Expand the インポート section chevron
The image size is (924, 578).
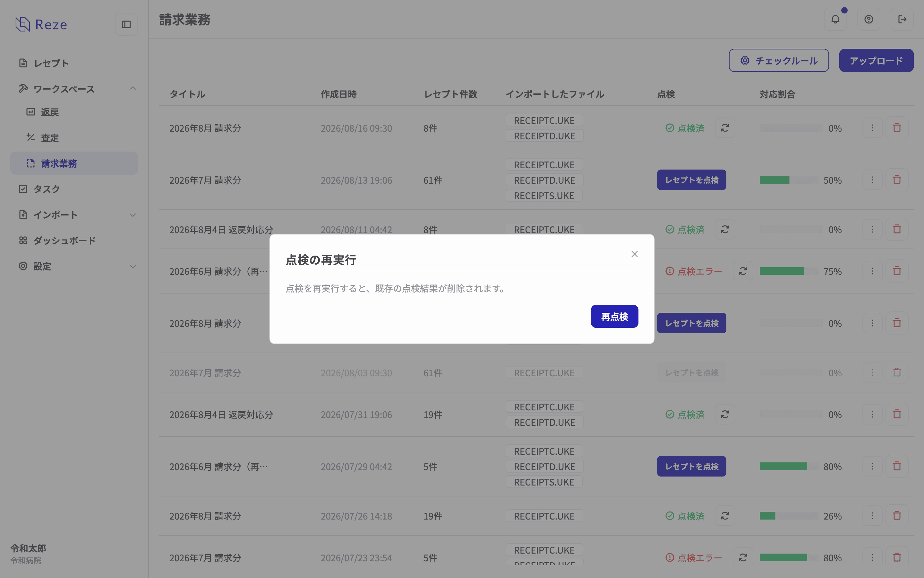point(133,215)
